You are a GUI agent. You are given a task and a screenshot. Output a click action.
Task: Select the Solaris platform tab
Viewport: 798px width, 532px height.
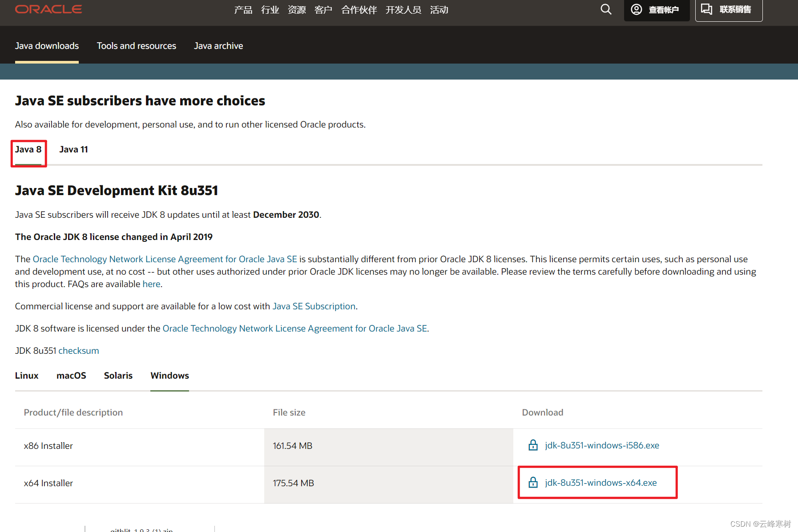(x=118, y=376)
